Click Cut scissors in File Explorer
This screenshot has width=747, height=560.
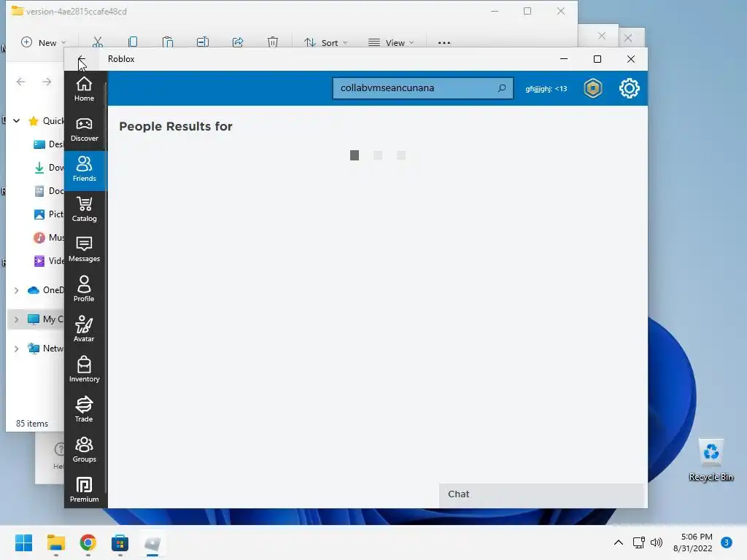click(x=98, y=42)
